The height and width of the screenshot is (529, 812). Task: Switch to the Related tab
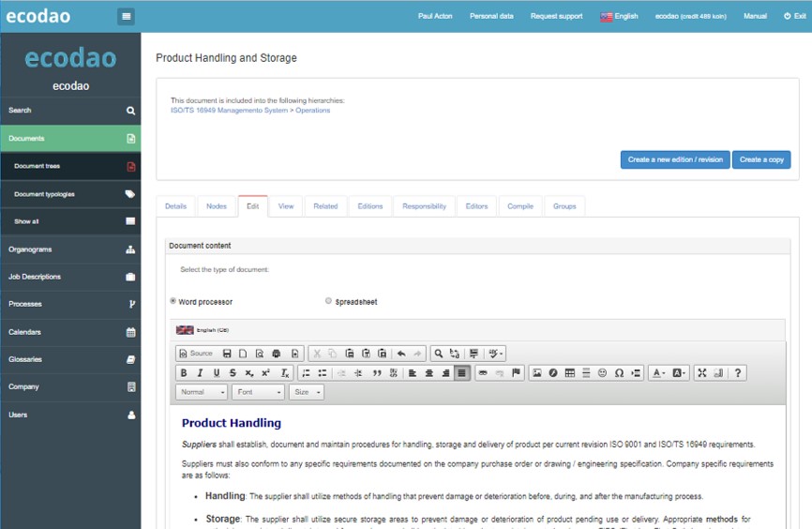pos(325,206)
